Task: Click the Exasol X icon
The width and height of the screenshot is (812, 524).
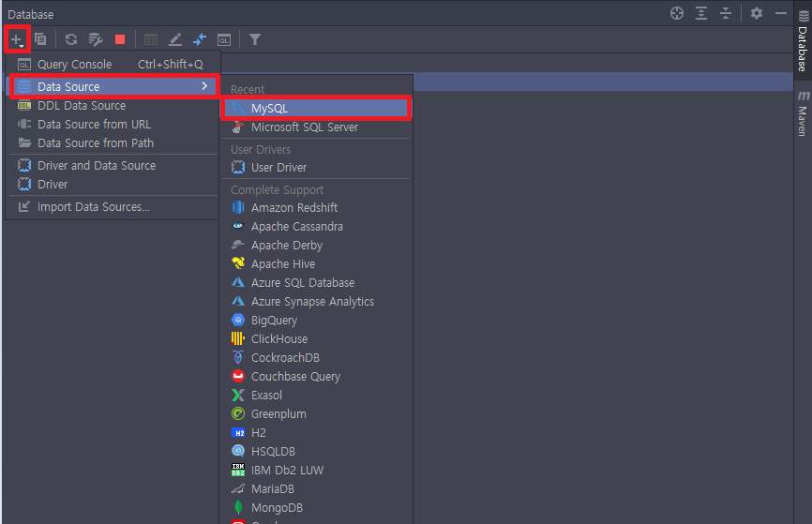Action: click(x=238, y=395)
